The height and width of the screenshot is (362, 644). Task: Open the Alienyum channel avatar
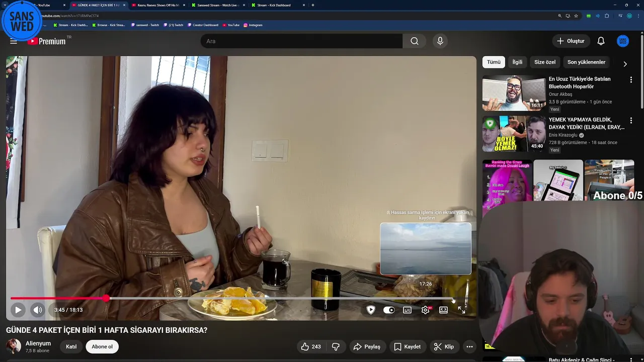click(x=14, y=346)
